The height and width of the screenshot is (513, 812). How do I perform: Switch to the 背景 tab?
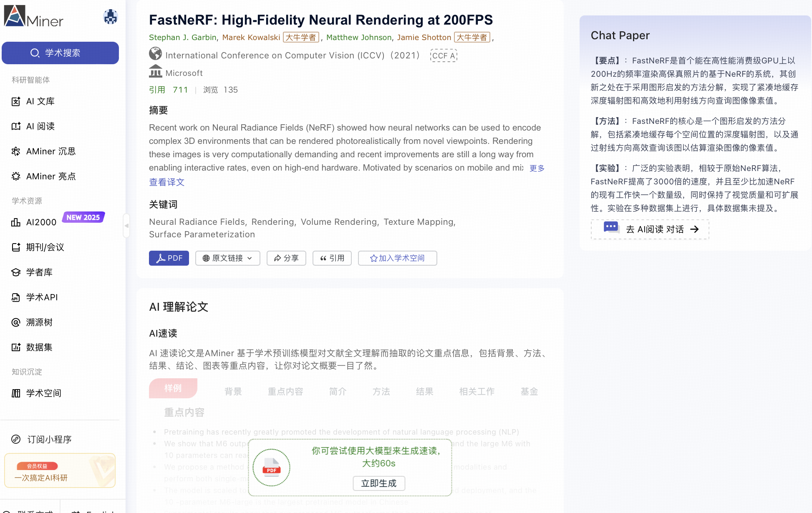pyautogui.click(x=233, y=392)
